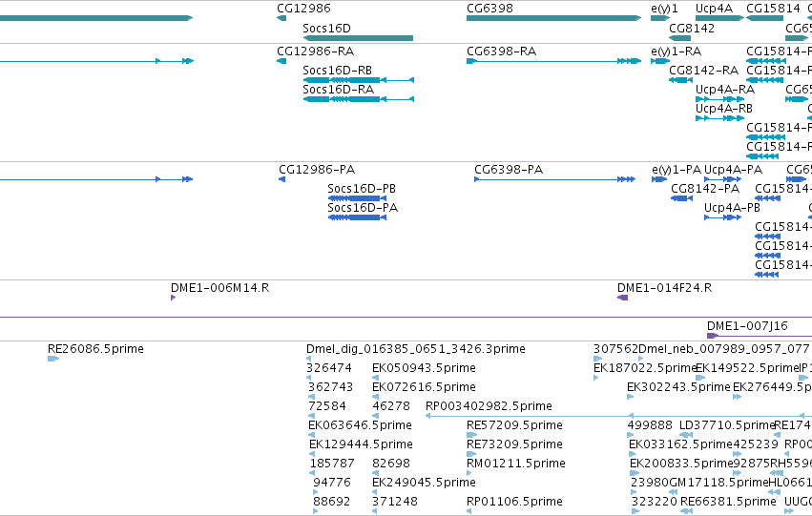Click the 499888 feature label
Viewport: 812px width, 516px height.
650,425
